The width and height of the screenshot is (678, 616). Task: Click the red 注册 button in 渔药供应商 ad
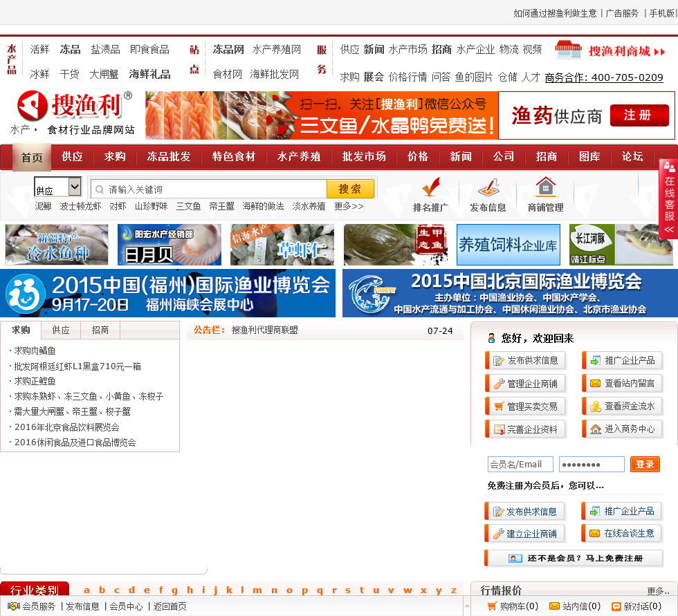coord(639,115)
